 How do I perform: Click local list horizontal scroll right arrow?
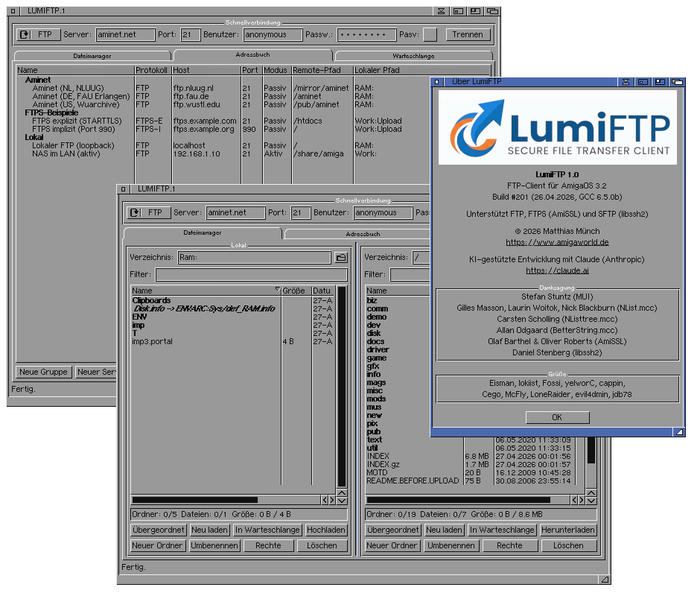pos(332,500)
